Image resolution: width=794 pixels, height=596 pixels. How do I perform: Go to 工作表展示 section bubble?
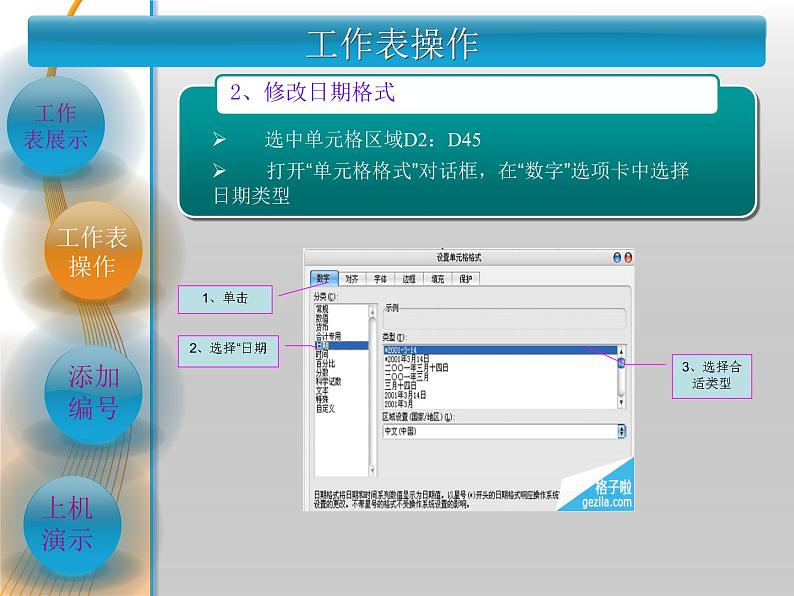click(x=56, y=126)
